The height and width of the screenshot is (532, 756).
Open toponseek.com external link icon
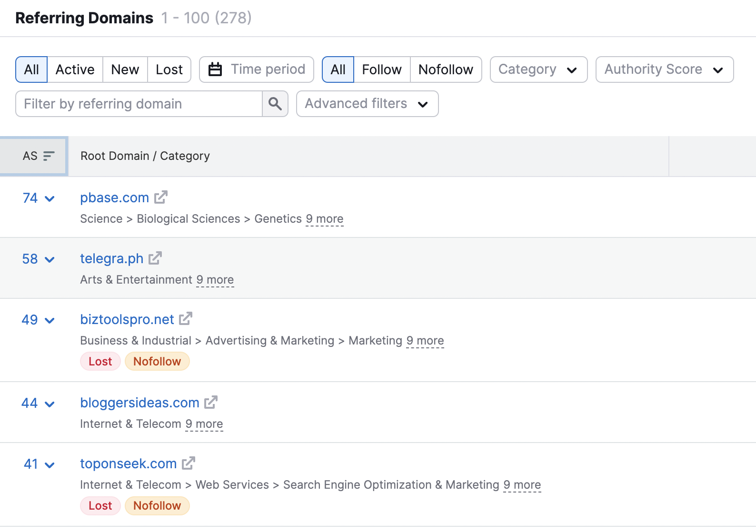coord(189,463)
